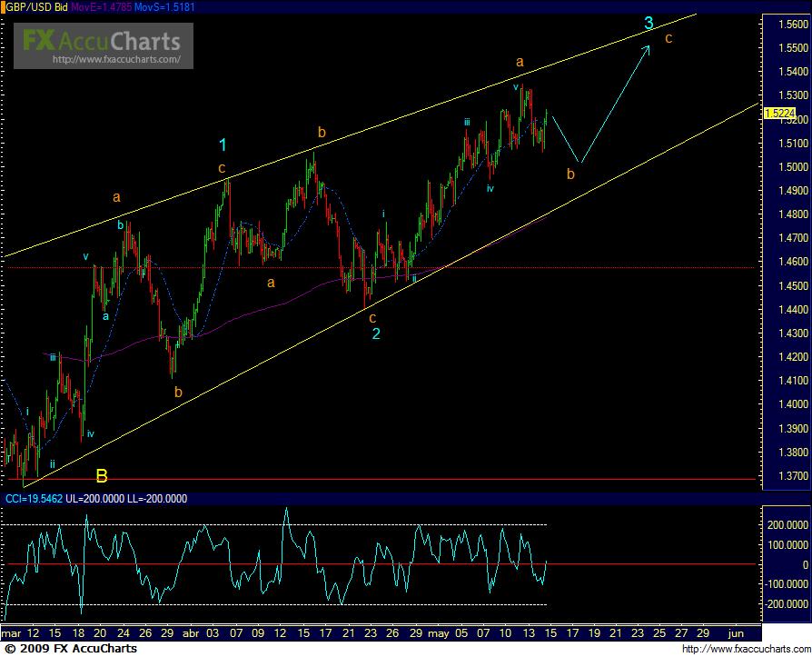The height and width of the screenshot is (657, 812).
Task: Click the yellow current price tag 1.5224
Action: click(x=779, y=114)
